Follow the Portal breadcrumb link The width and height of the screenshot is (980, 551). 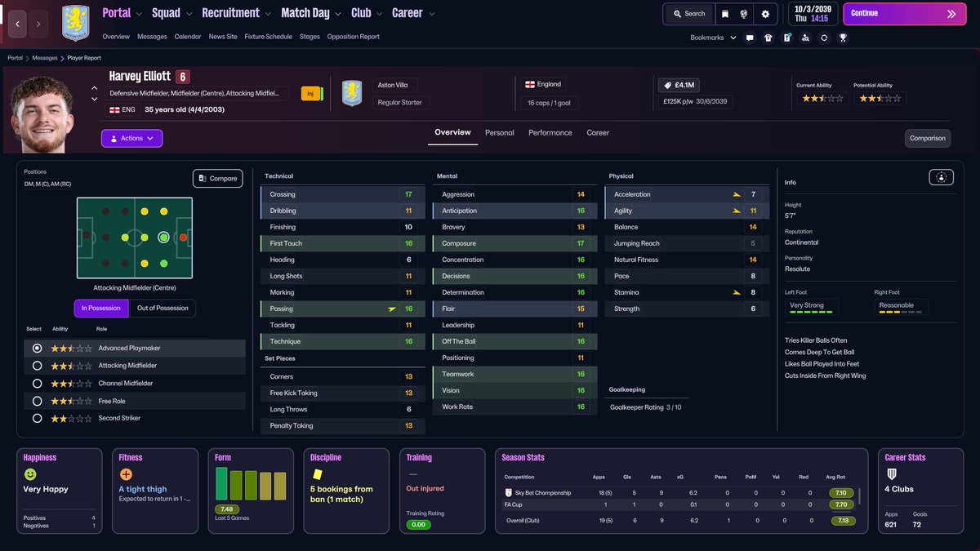(x=16, y=58)
